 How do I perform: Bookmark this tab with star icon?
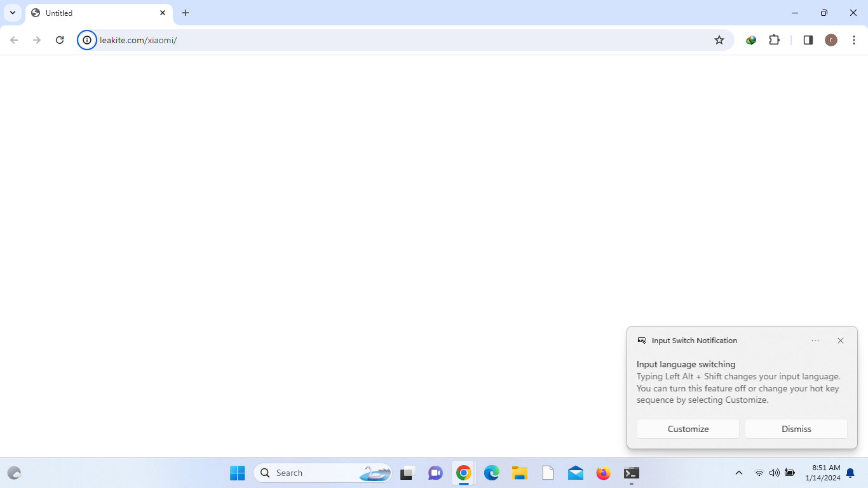coord(719,40)
